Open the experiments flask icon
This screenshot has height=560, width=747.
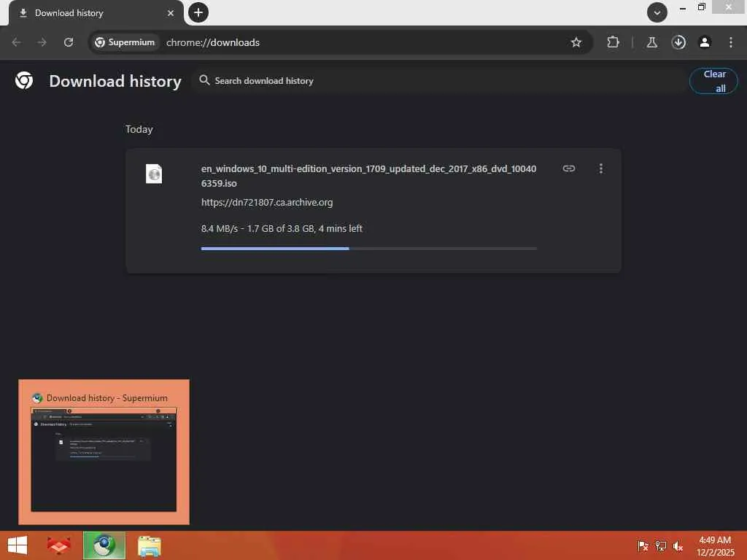click(x=651, y=42)
